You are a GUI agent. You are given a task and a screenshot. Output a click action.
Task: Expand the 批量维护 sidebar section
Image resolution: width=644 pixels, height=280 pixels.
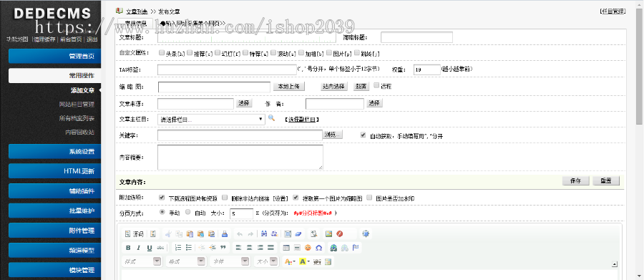(54, 211)
